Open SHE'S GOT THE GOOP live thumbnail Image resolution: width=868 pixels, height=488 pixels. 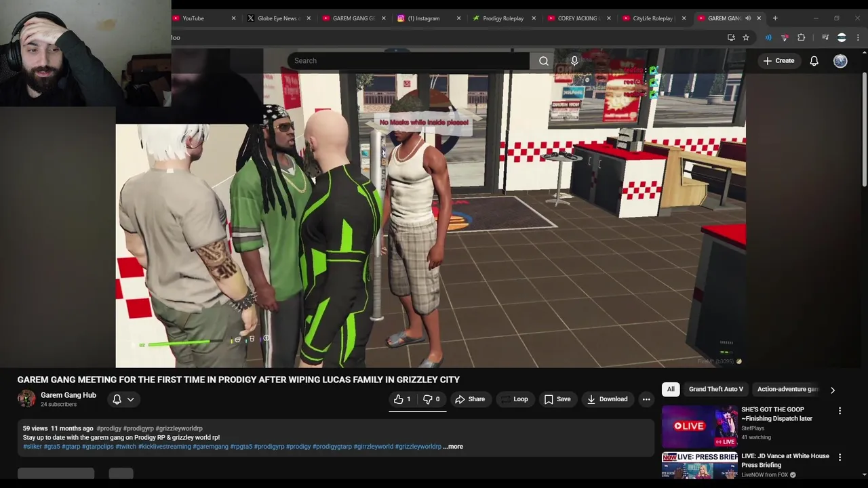pos(699,426)
